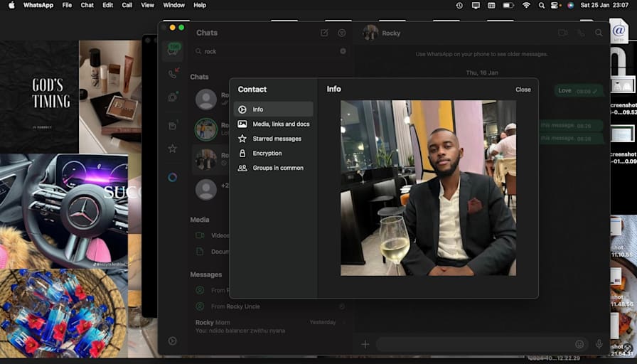Click the date and time Sat 25 Jan
Viewport: 637px width, 364px height.
click(604, 5)
